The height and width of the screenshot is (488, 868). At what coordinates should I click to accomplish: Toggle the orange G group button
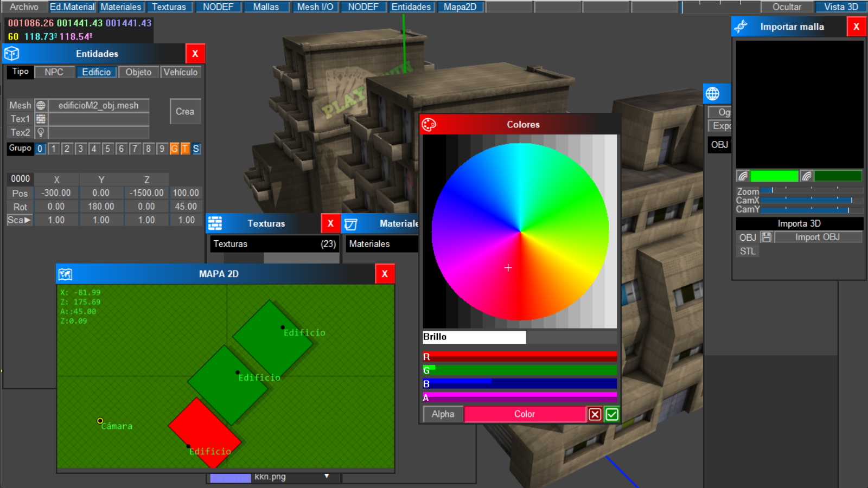coord(174,149)
